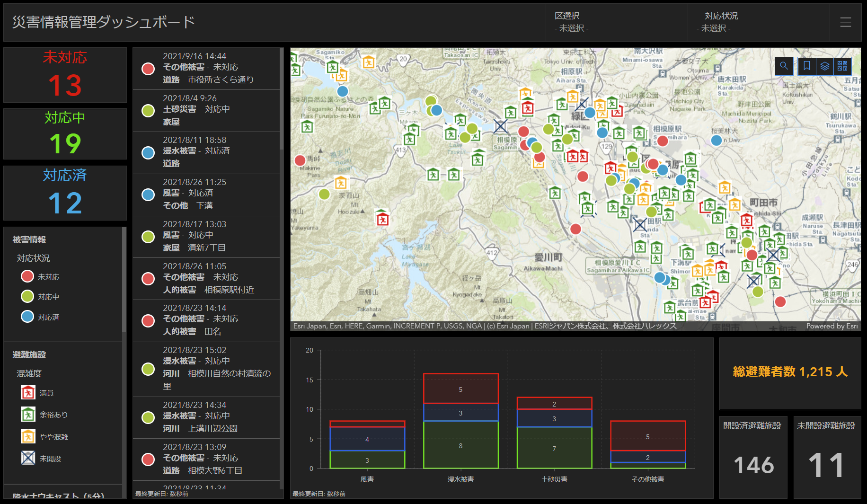
Task: Open the map layers list
Action: 825,66
